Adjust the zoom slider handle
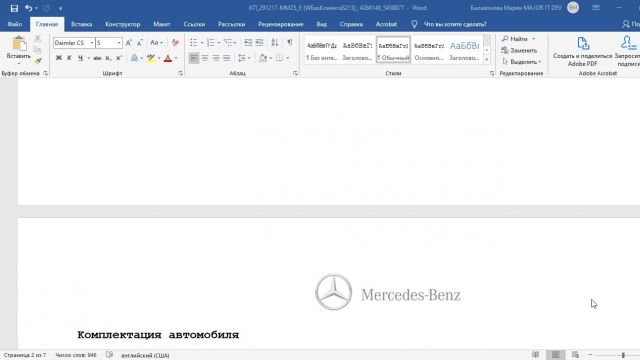640x360 pixels. click(623, 355)
